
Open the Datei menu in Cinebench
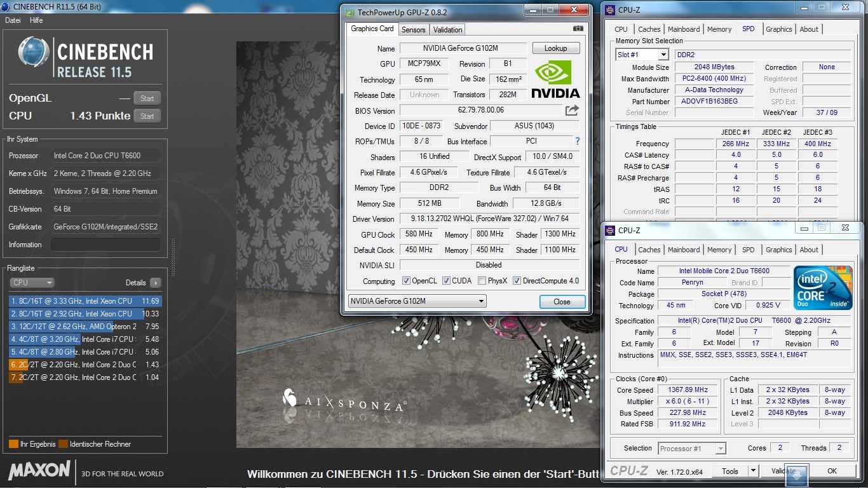pyautogui.click(x=13, y=20)
